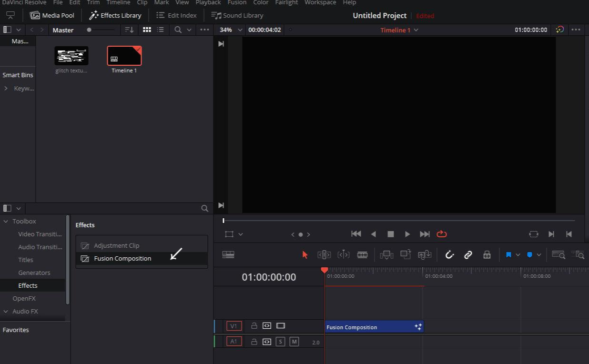Image resolution: width=589 pixels, height=364 pixels.
Task: Play in reverse
Action: pyautogui.click(x=374, y=234)
